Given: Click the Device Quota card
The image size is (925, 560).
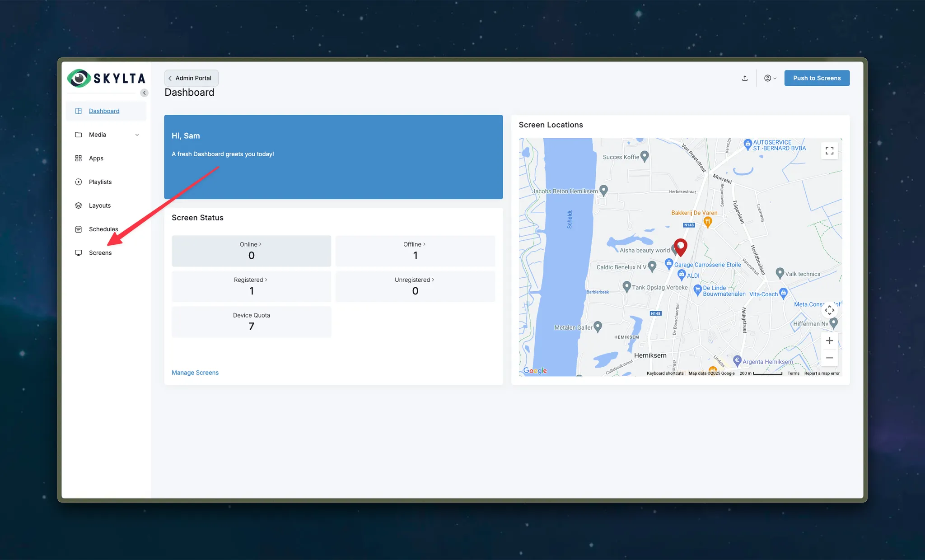Looking at the screenshot, I should [x=251, y=322].
